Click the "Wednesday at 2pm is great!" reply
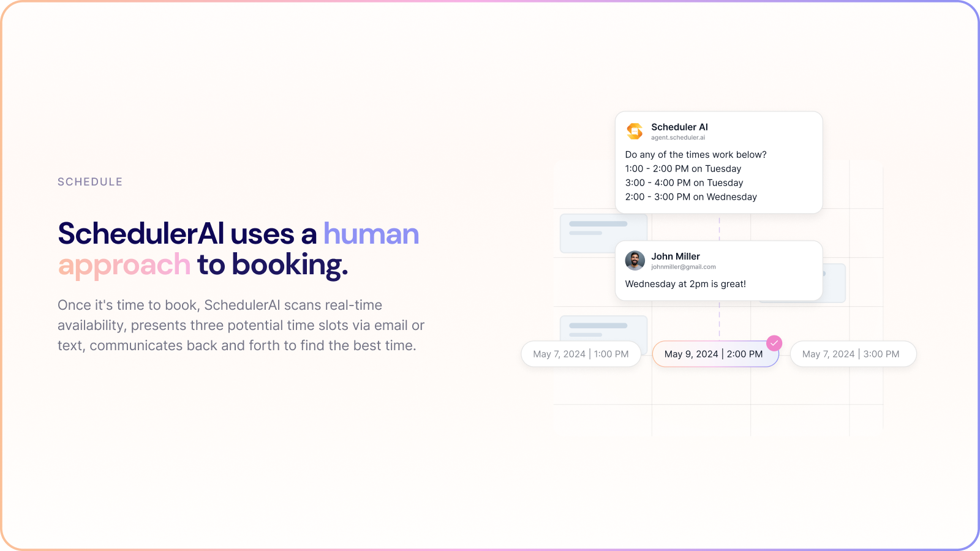The width and height of the screenshot is (980, 551). [685, 284]
